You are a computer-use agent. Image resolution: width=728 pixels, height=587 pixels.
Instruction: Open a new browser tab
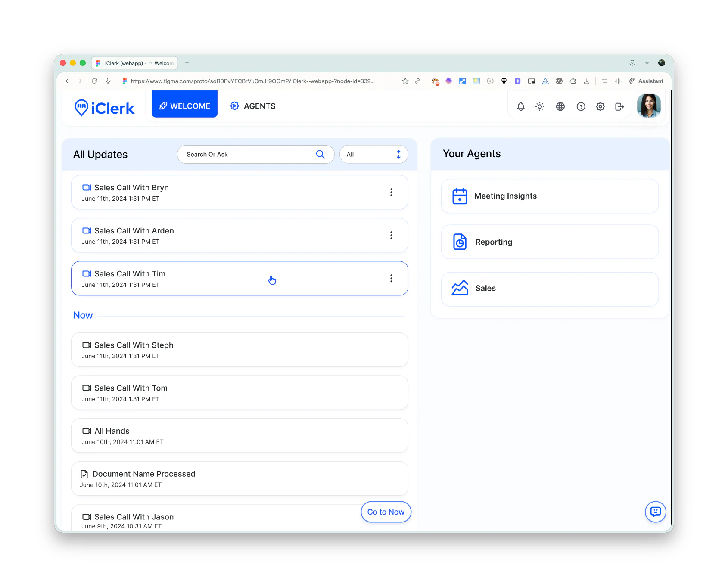[187, 63]
